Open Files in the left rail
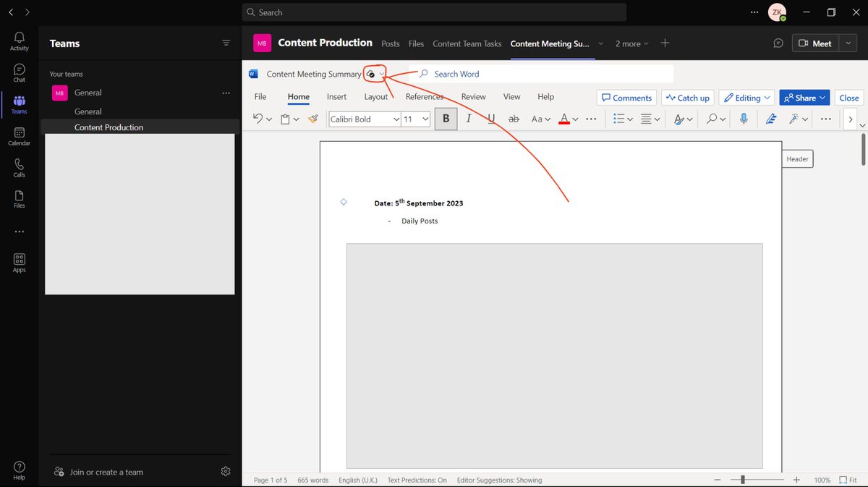This screenshot has height=487, width=868. pos(20,199)
